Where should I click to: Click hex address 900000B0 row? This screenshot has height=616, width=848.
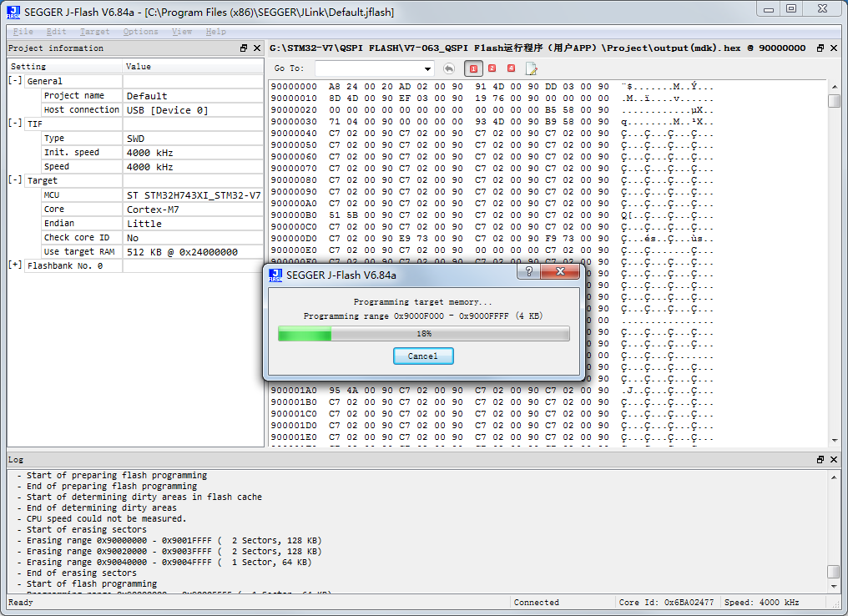click(294, 215)
